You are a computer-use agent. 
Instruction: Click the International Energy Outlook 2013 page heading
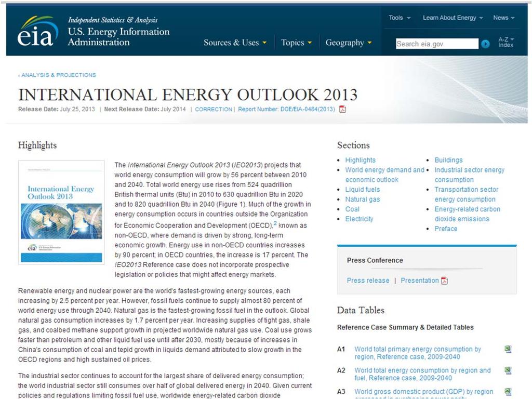point(188,95)
